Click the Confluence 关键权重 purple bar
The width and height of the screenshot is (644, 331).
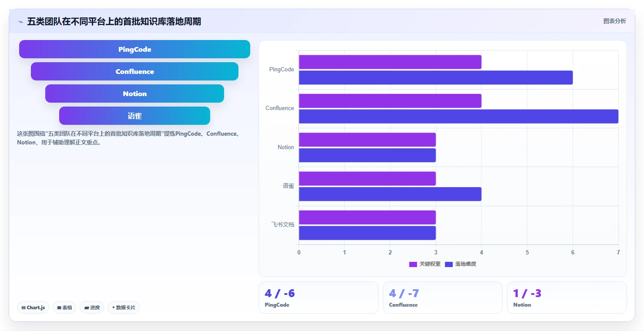click(x=390, y=101)
